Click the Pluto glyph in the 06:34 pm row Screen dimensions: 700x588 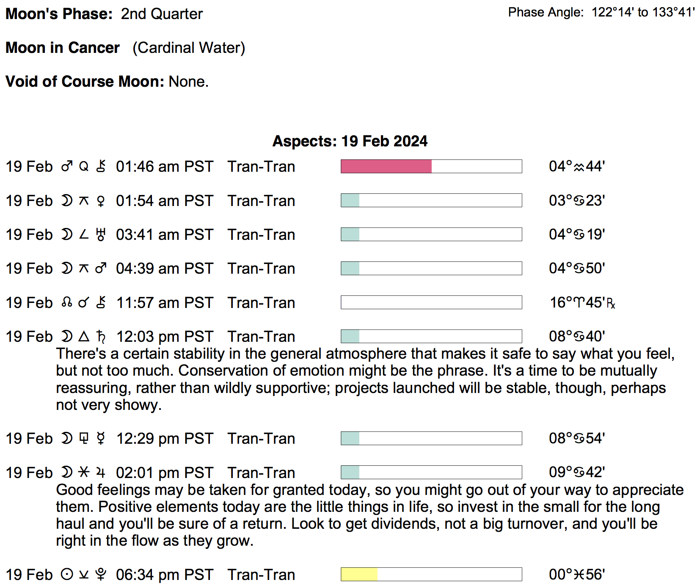pos(101,574)
